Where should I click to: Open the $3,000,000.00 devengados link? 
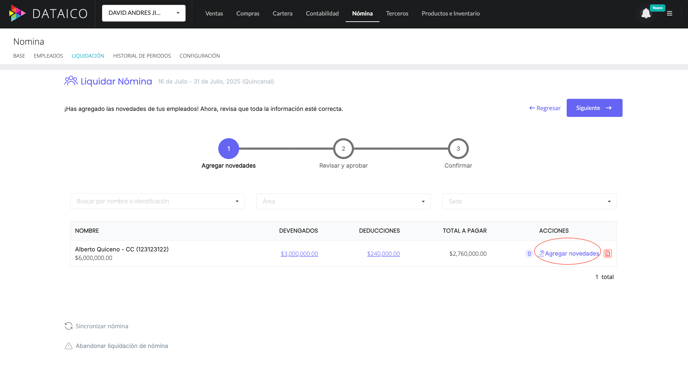[299, 254]
